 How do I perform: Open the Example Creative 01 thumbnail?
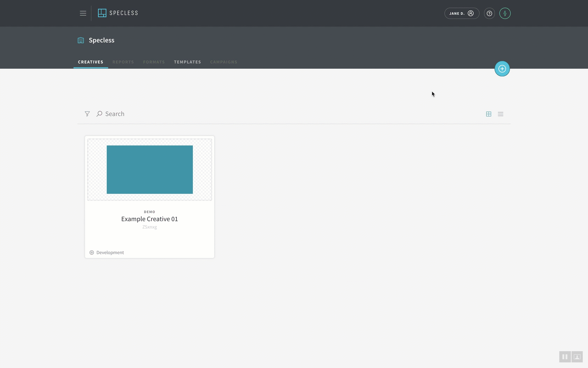(149, 170)
